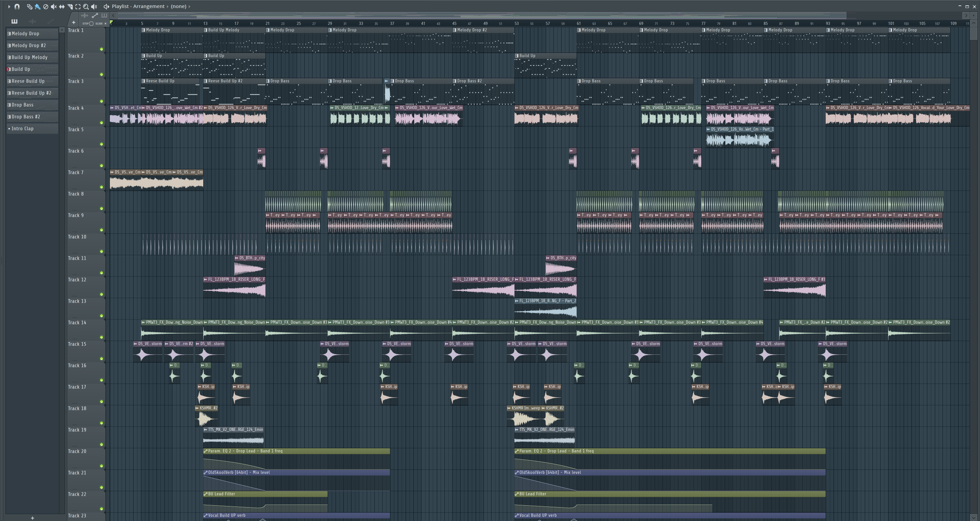Click the vertical scrollbar thumb at right
Screen dimensions: 980x521
point(974,33)
